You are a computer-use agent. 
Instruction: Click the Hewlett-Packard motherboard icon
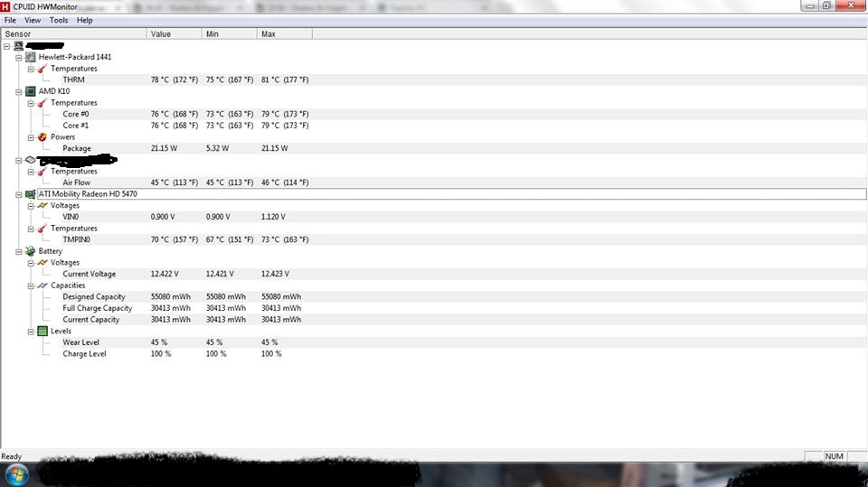click(31, 57)
